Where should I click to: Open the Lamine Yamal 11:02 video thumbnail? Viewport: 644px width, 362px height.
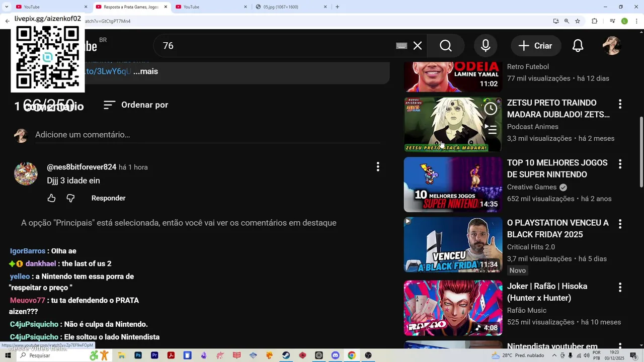[x=453, y=76]
